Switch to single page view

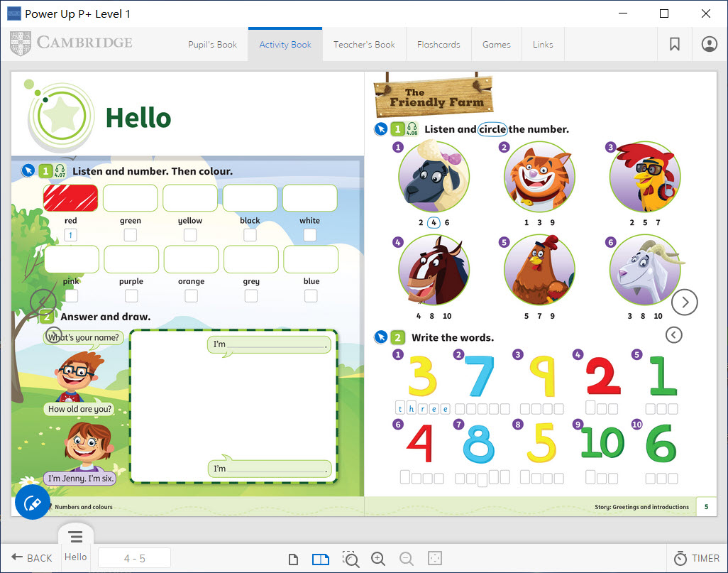[x=293, y=559]
